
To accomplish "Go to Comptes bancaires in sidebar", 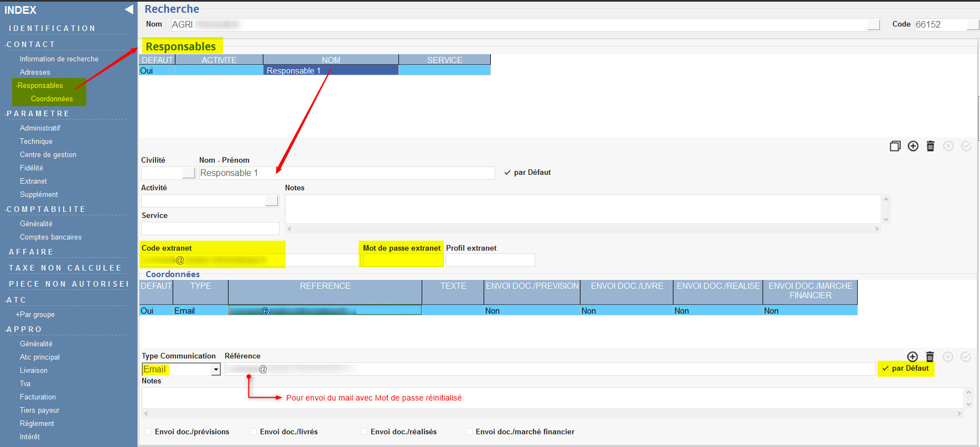I will (x=51, y=237).
